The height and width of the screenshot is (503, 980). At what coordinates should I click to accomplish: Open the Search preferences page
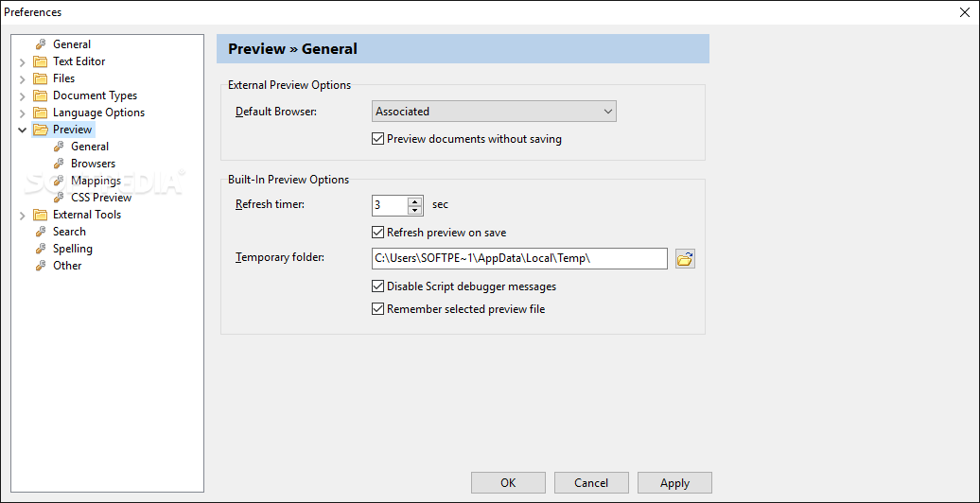point(69,232)
